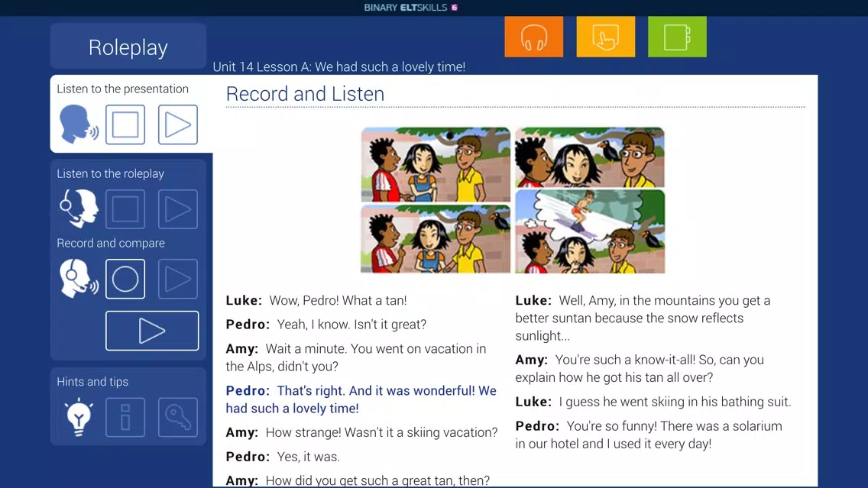Click the top-right comic panel with the bird
This screenshot has height=488, width=868.
point(590,157)
